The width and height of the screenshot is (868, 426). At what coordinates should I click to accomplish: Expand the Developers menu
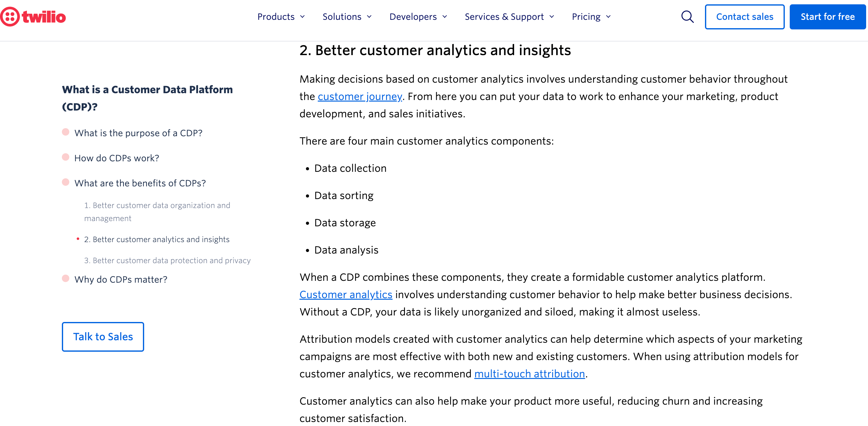[x=419, y=17]
